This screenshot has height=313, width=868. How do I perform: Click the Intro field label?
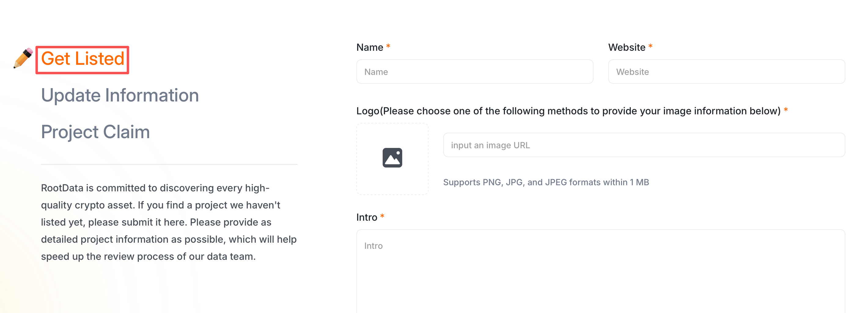[x=367, y=217]
